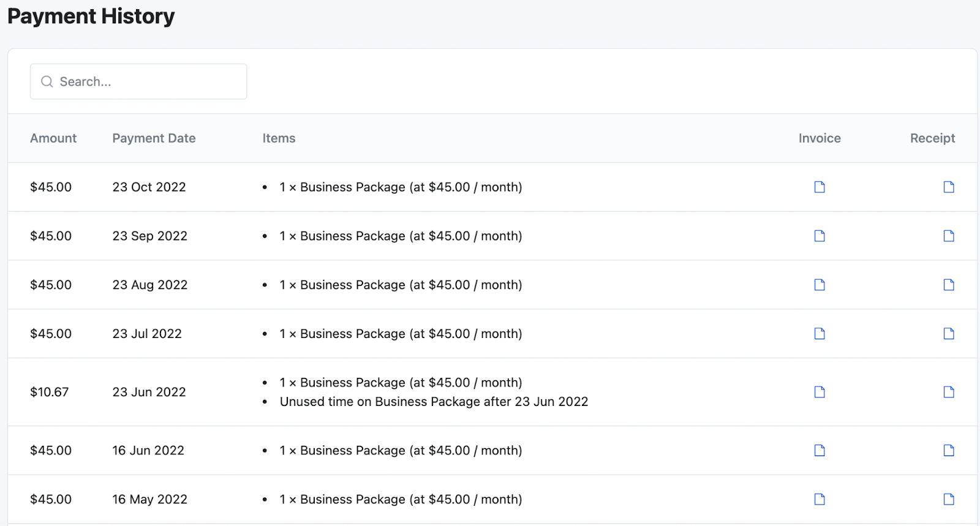
Task: Open receipt for the $10.67 payment
Action: tap(949, 392)
